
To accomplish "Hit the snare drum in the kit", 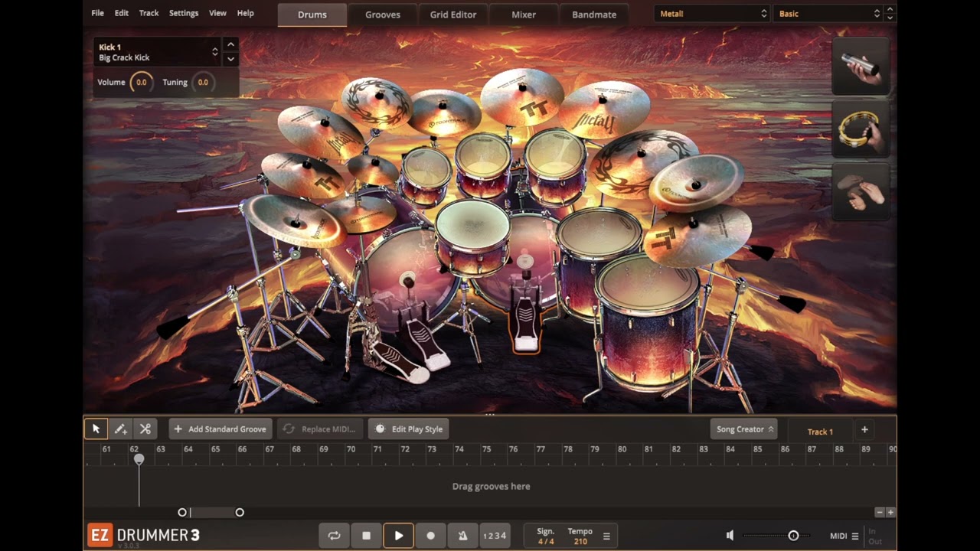I will pos(473,226).
